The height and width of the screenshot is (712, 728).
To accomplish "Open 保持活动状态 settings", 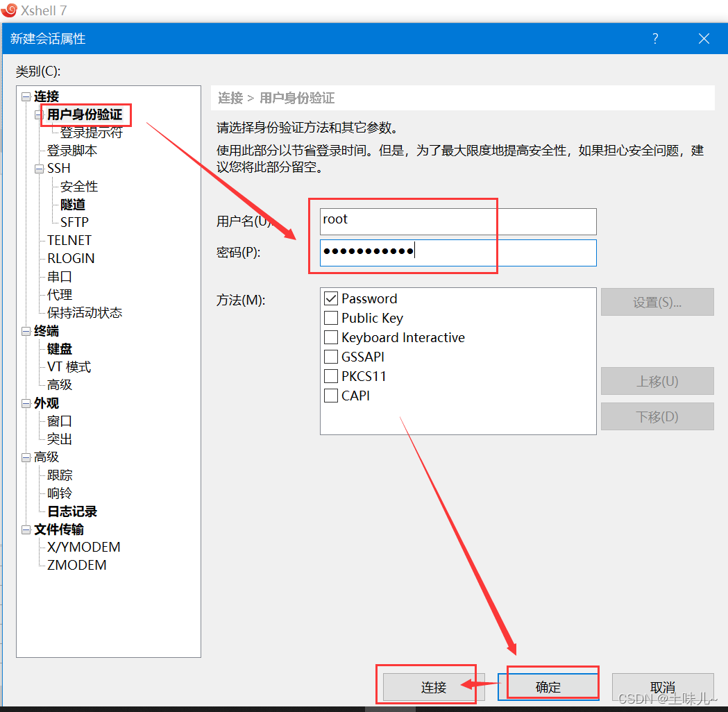I will 85,313.
